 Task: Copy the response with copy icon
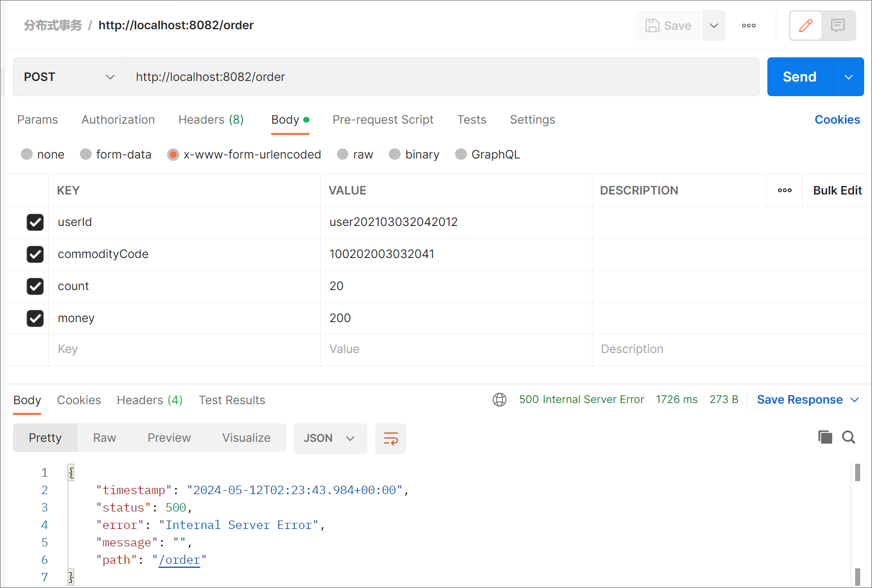click(x=825, y=437)
